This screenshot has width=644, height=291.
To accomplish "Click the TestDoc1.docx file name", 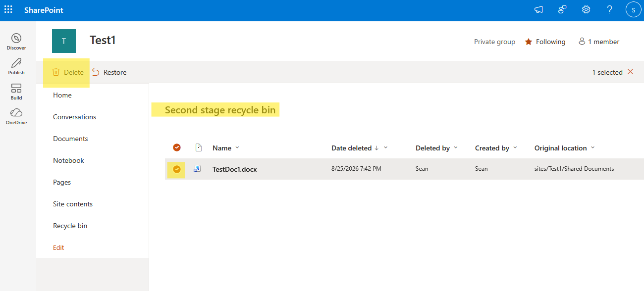I will click(x=234, y=169).
